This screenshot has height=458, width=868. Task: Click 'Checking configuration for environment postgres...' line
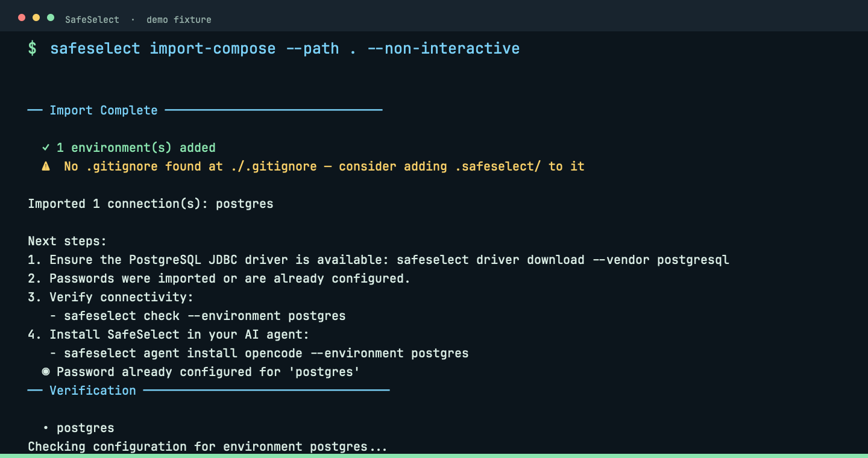click(207, 447)
